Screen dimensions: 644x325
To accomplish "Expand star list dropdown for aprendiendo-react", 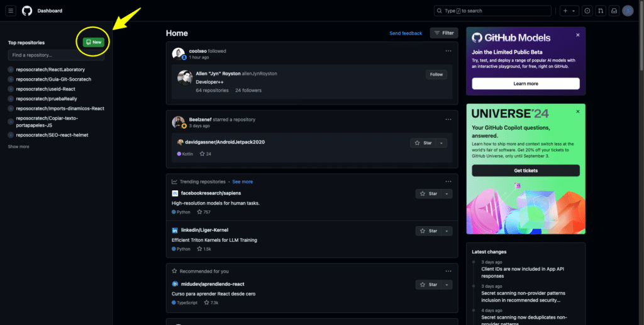I will 447,284.
